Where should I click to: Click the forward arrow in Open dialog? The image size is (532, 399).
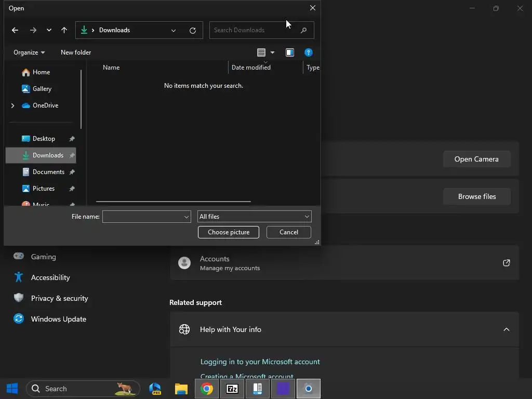point(33,30)
